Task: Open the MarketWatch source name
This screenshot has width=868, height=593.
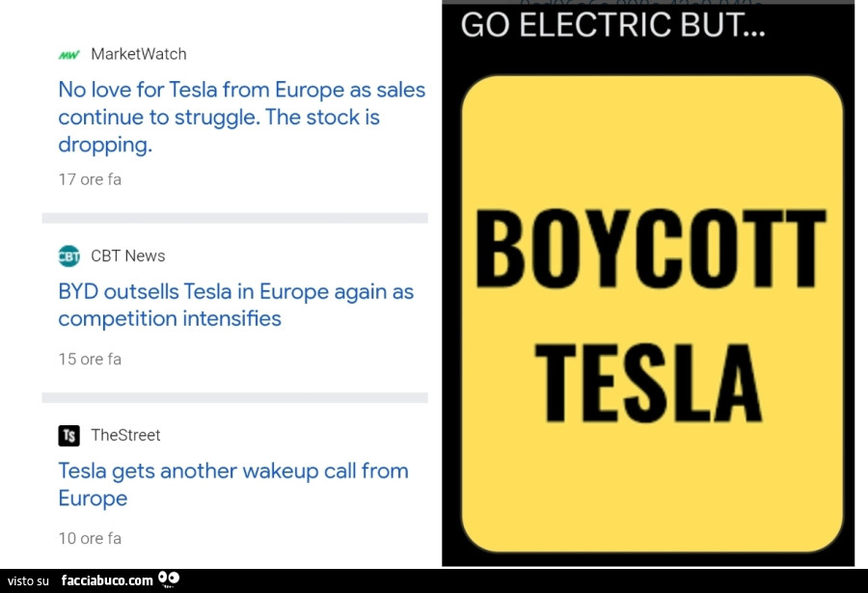Action: point(139,54)
